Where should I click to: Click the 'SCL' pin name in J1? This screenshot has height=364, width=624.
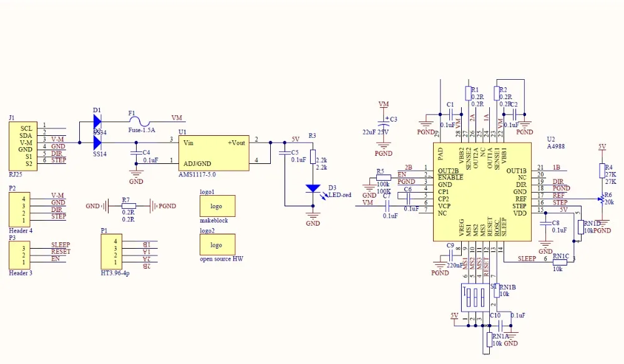[x=26, y=128]
